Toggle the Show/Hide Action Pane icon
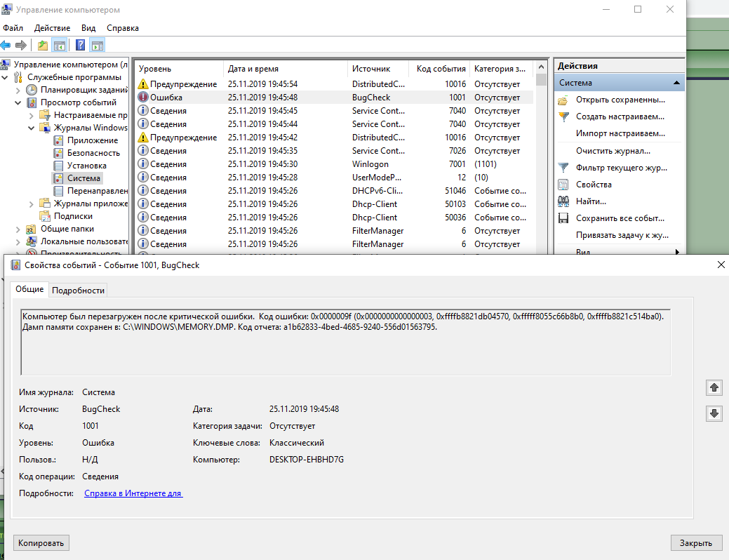Viewport: 729px width, 560px height. 98,45
